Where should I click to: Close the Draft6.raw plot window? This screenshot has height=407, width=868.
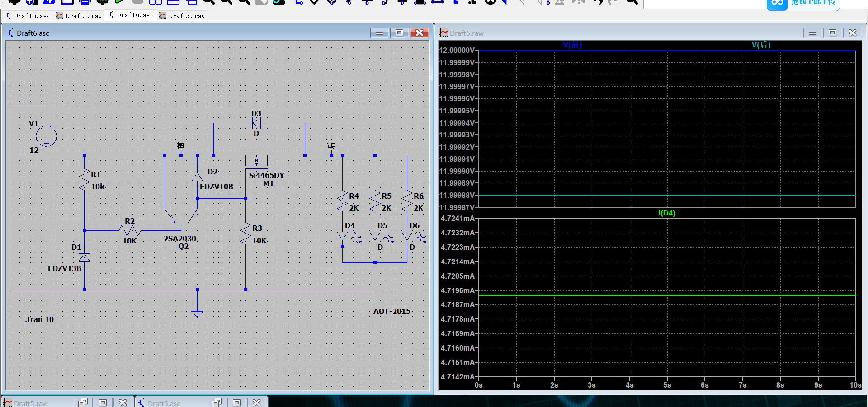[852, 33]
